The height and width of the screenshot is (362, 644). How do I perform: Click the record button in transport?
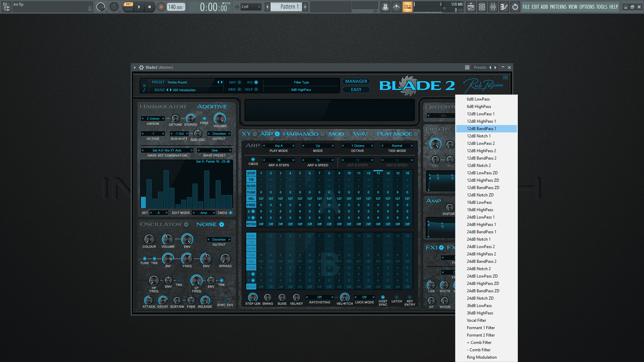coord(161,7)
